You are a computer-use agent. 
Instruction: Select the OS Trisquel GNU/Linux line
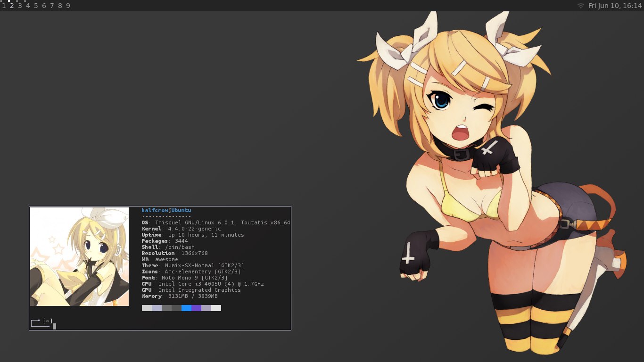216,222
